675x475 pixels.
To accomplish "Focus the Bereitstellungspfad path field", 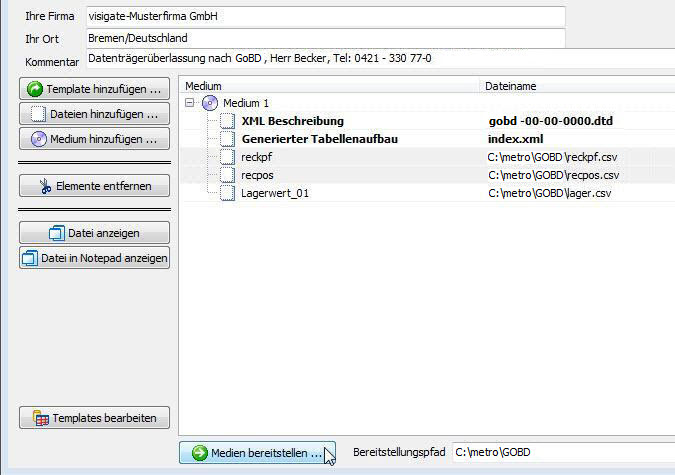I will [x=560, y=453].
